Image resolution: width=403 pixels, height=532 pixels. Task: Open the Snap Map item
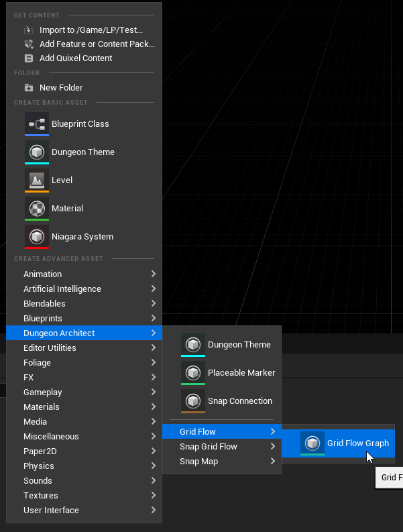(x=222, y=461)
